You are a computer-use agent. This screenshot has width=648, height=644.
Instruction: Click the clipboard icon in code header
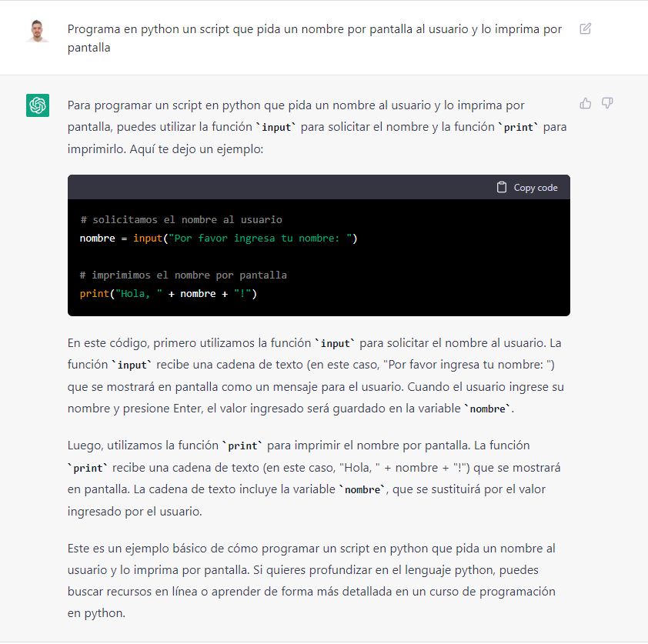(x=501, y=187)
